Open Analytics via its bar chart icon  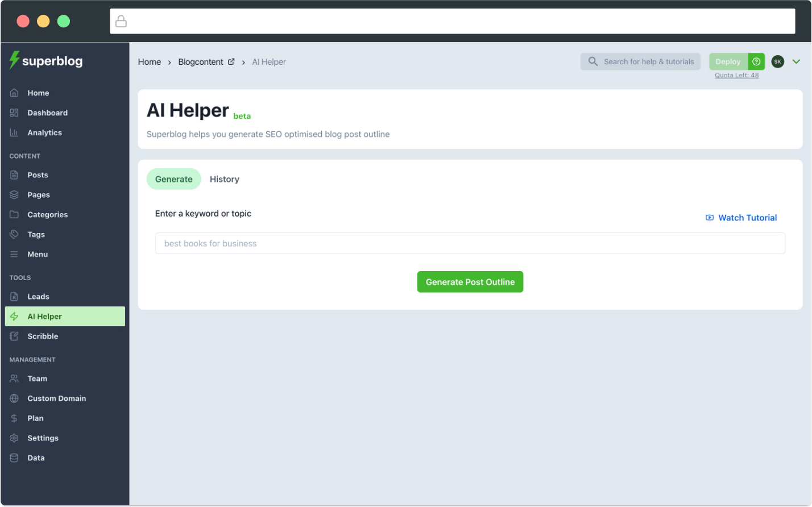click(x=15, y=132)
